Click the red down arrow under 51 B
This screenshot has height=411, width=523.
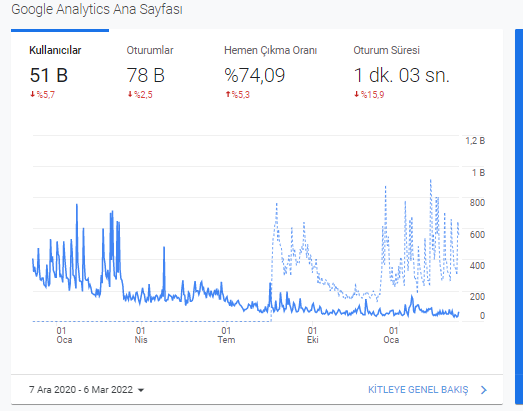coord(33,95)
